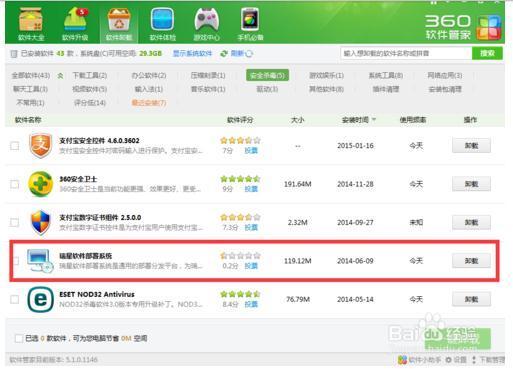513x369 pixels.
Task: Select 视频软件(5) category
Action: click(90, 89)
